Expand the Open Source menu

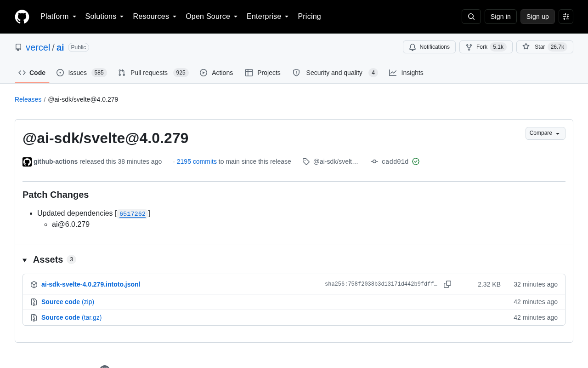(212, 17)
